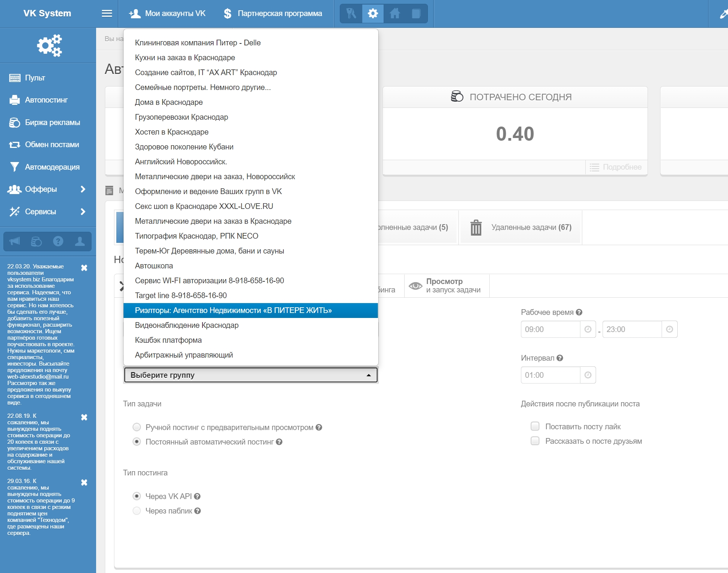Choose Кэшбэк платформа from the list
This screenshot has height=573, width=728.
[251, 340]
